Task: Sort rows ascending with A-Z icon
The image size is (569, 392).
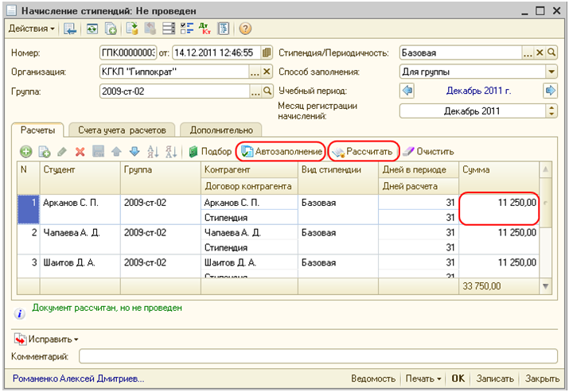Action: [x=154, y=151]
